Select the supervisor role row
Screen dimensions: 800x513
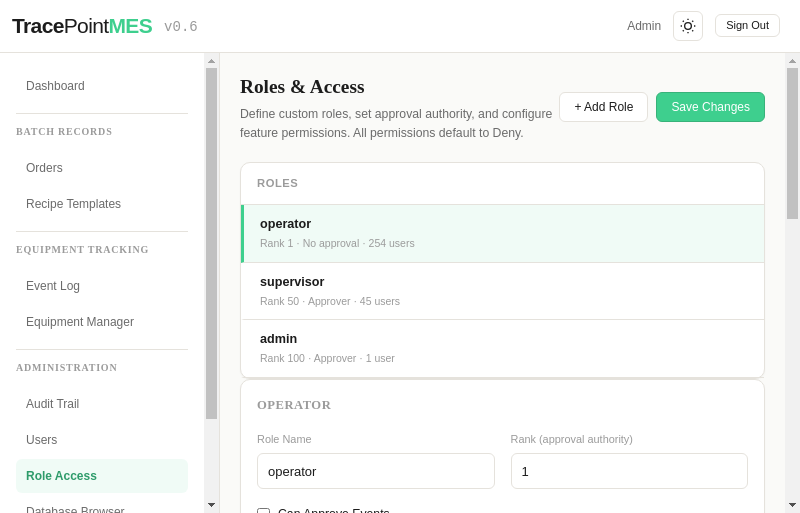coord(503,291)
